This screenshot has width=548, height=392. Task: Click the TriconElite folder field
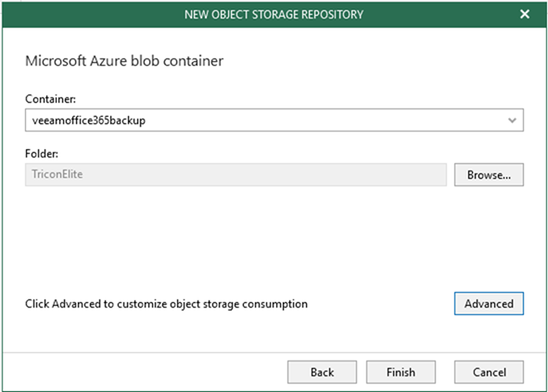click(236, 174)
